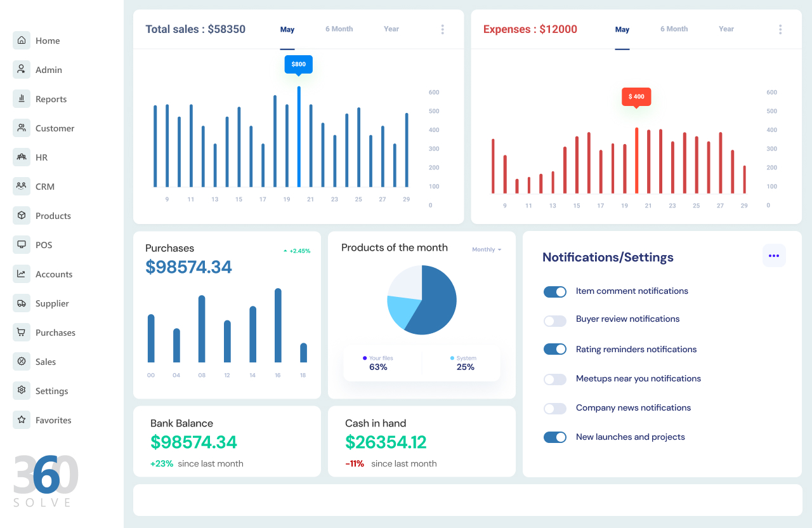Open the HR section icon
The height and width of the screenshot is (528, 812).
[x=21, y=157]
